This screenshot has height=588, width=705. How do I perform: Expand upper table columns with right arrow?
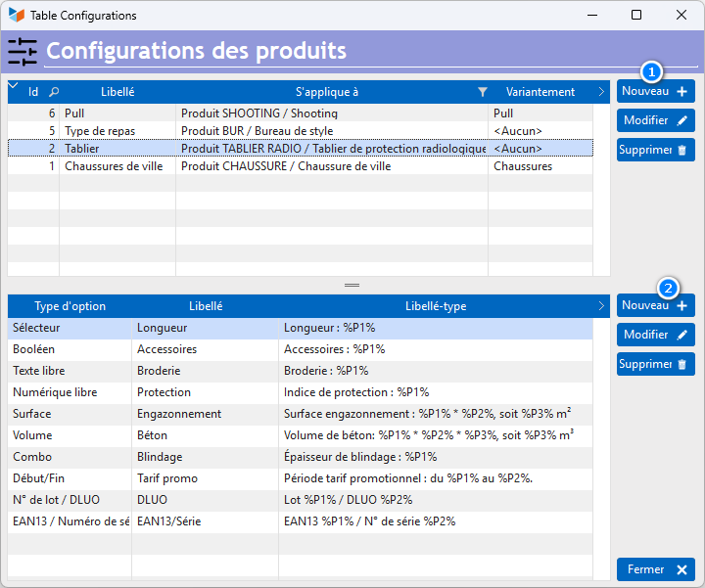tap(601, 92)
